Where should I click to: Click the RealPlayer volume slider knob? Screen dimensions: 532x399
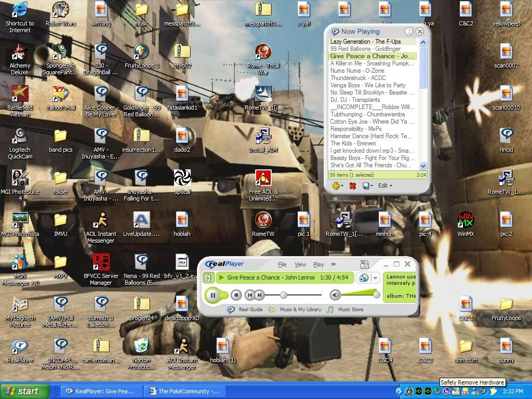(376, 295)
